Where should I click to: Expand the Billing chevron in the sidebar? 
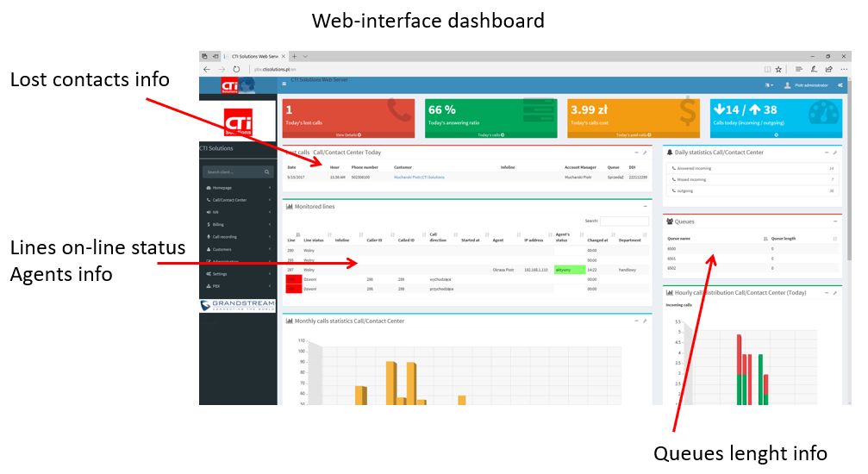(x=270, y=224)
